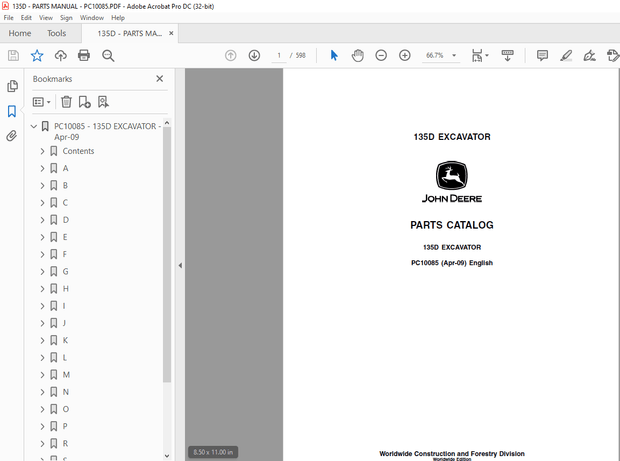Screen dimensions: 620x461
Task: Switch to the Home tab
Action: tap(20, 33)
